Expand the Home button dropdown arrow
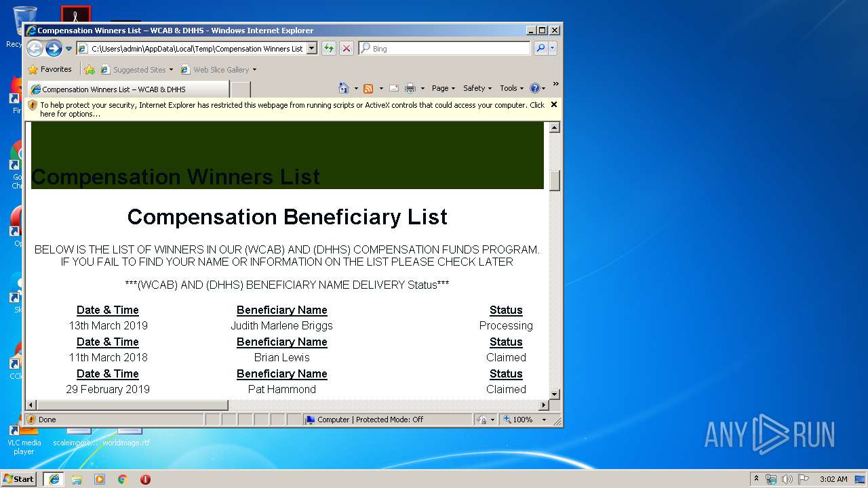 (x=356, y=88)
